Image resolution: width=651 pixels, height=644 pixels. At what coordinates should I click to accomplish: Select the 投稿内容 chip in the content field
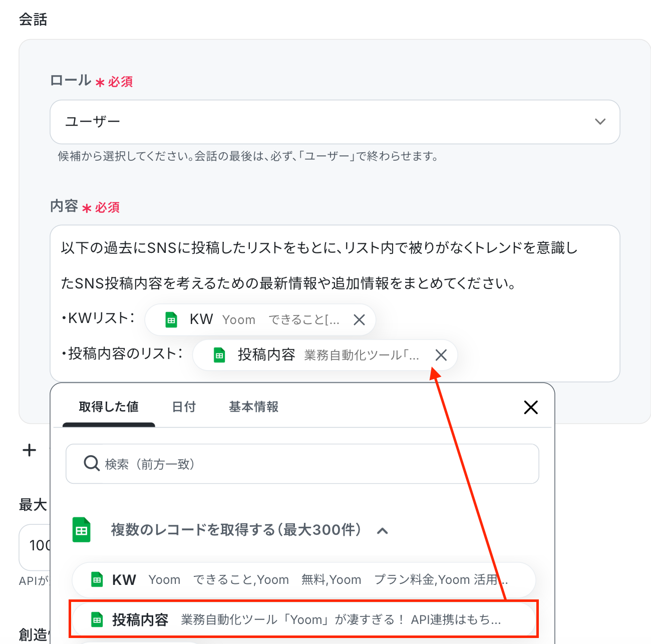point(325,355)
